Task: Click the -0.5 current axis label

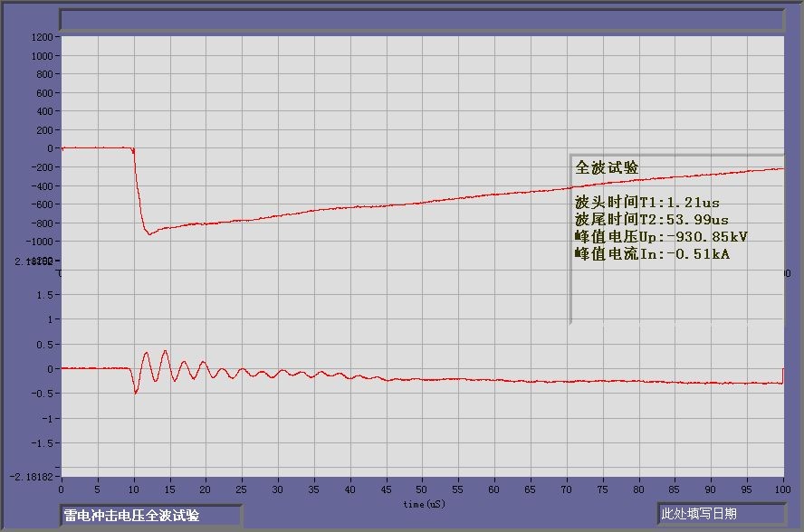Action: 42,394
